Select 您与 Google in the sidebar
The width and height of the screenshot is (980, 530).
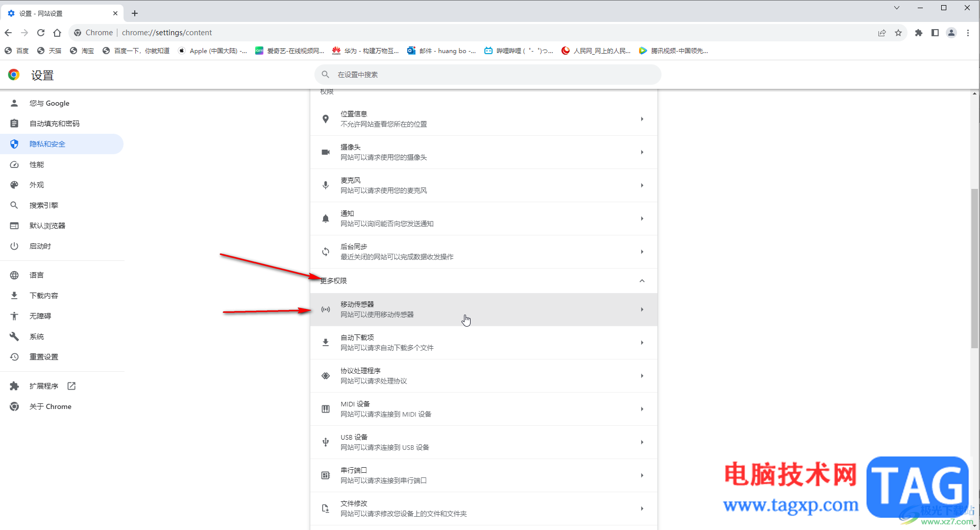62,103
